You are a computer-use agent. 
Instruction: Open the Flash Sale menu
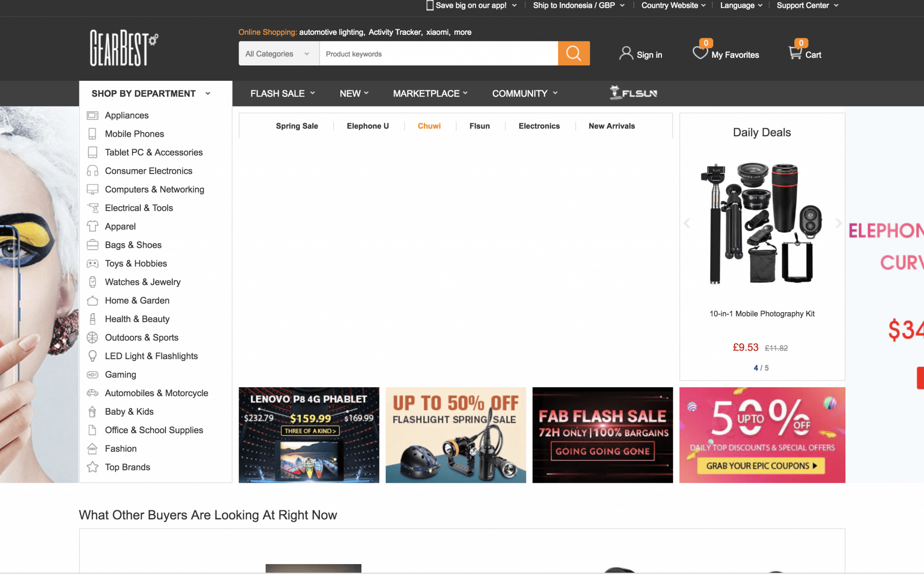point(282,93)
